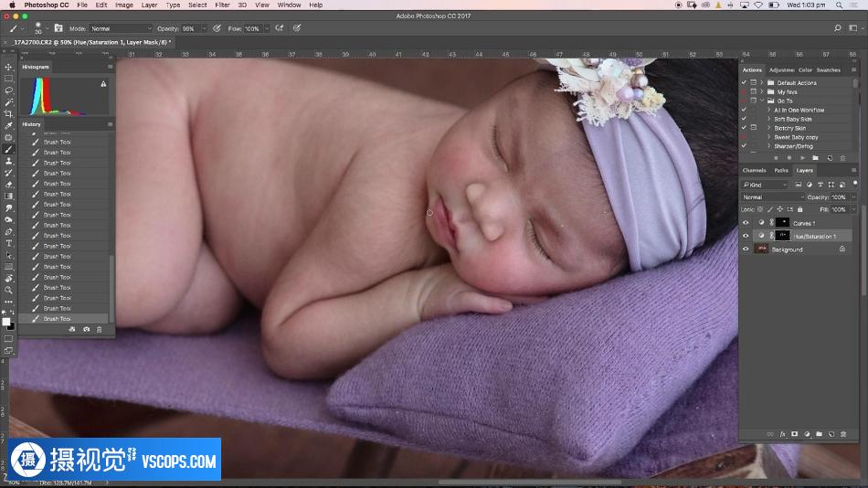Open the brush settings panel toggle icon

click(x=58, y=28)
